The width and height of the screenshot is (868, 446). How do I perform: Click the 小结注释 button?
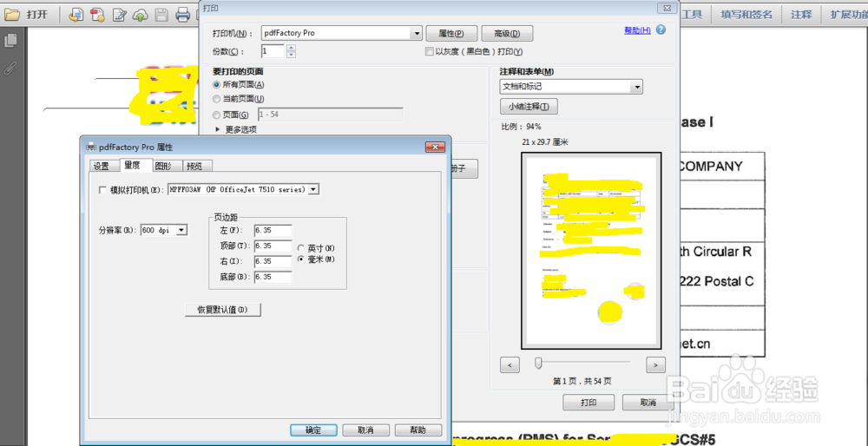tap(529, 106)
